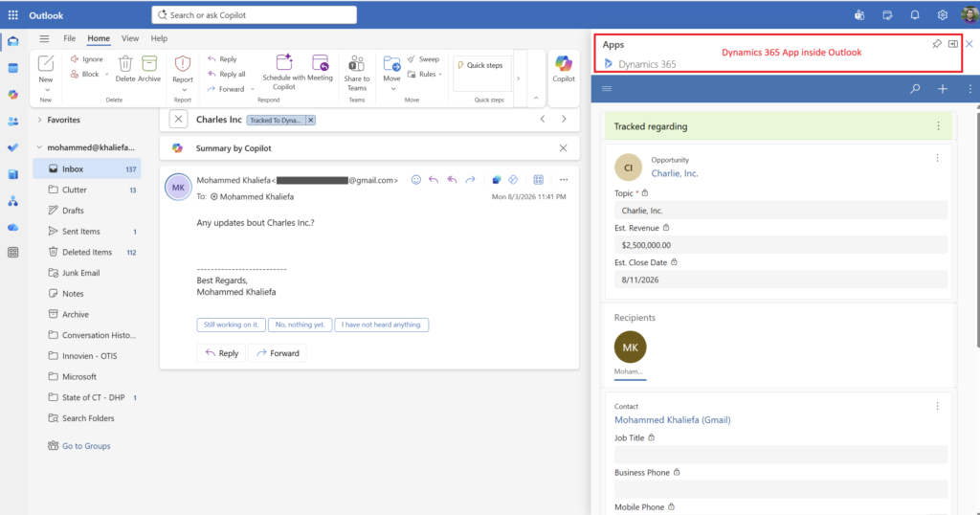Click search icon in Dynamics 365 pane
The width and height of the screenshot is (980, 515).
tap(915, 89)
